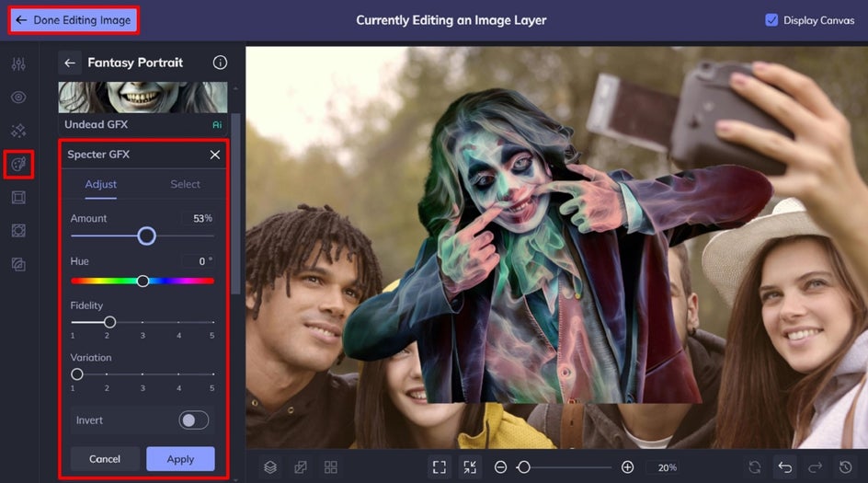Viewport: 868px width, 483px height.
Task: Click the Amount 53% value field
Action: pos(200,218)
